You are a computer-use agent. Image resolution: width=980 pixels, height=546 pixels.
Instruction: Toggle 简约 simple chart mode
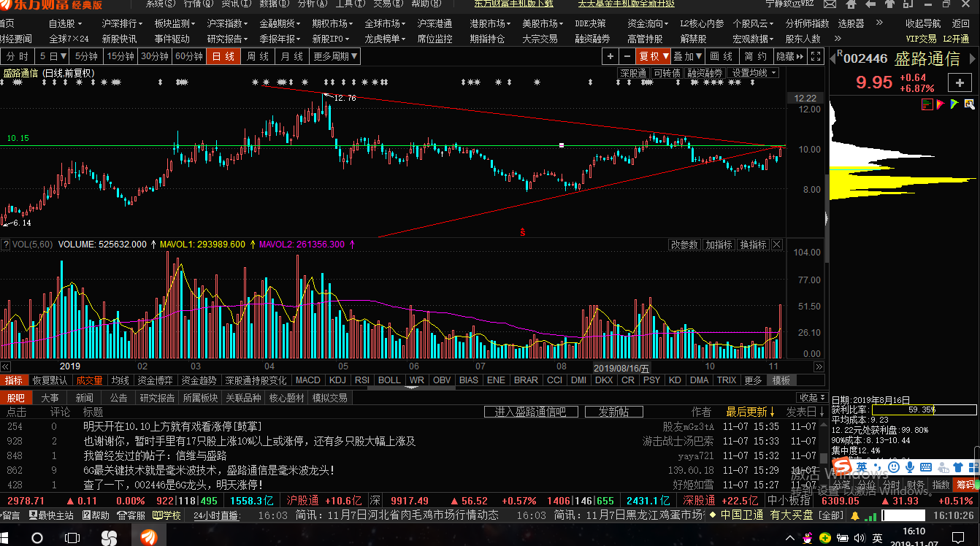point(756,56)
